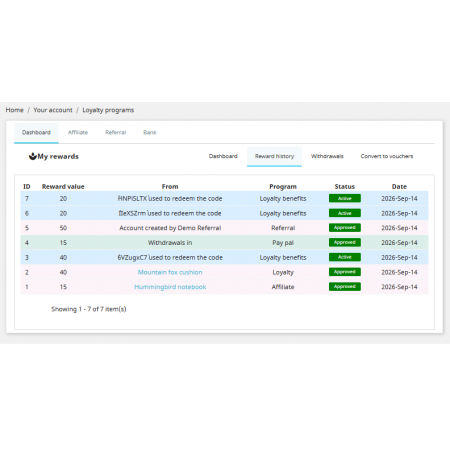This screenshot has height=450, width=450.
Task: Open the Affiliate tab
Action: click(78, 132)
